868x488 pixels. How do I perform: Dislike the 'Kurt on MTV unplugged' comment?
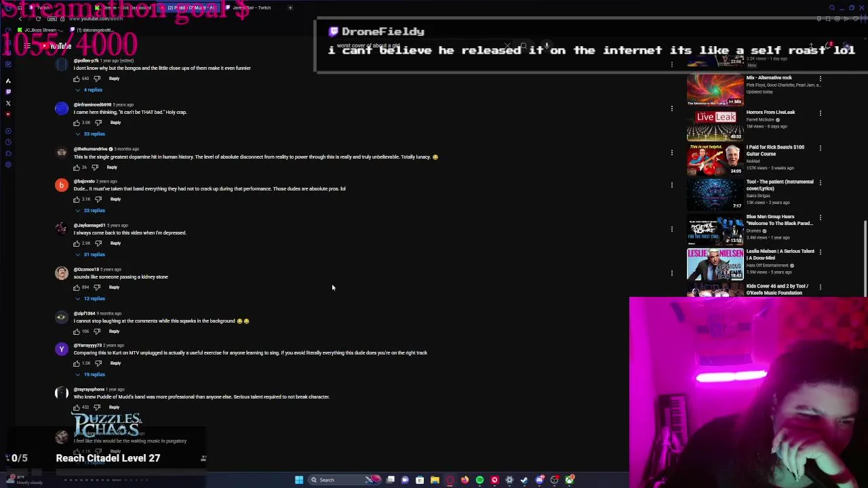click(x=98, y=363)
